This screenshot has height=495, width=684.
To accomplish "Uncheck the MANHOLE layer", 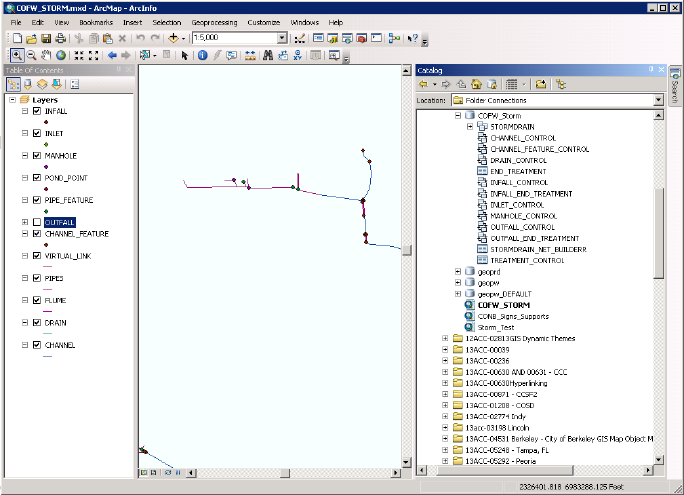I will coord(37,156).
